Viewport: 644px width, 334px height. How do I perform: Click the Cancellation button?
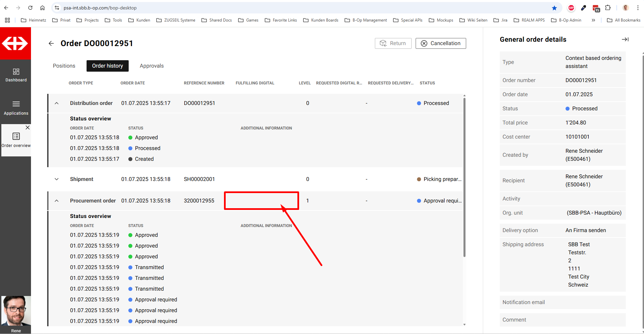(x=441, y=43)
